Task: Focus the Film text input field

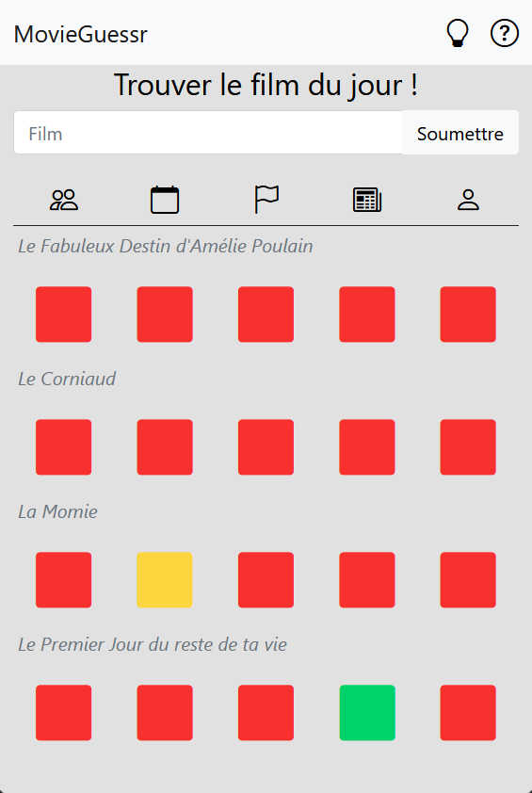Action: point(208,133)
